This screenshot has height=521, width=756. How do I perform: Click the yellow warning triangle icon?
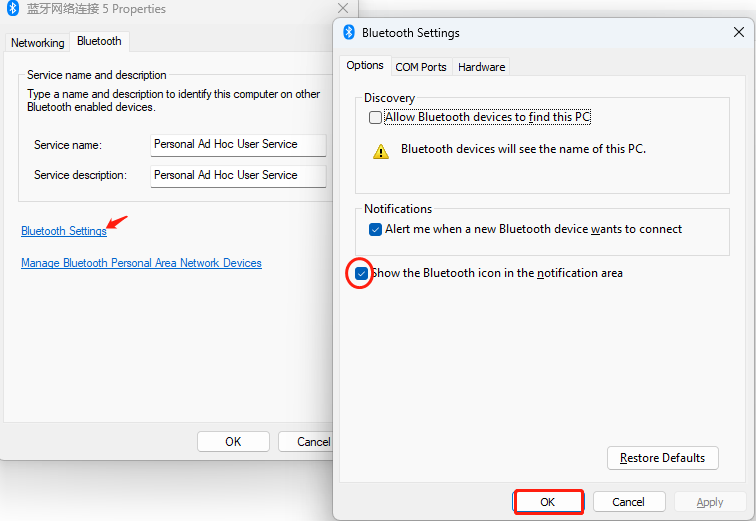click(381, 151)
